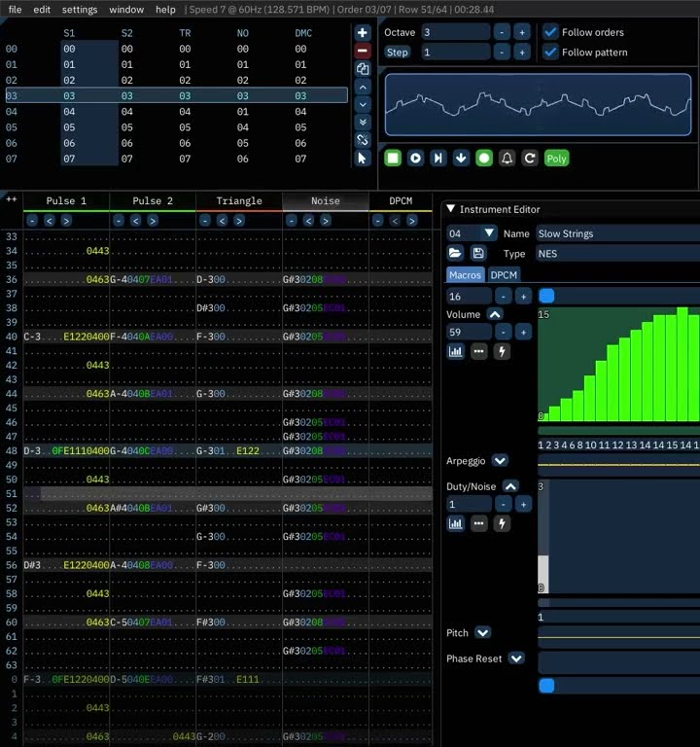This screenshot has height=747, width=700.
Task: Start song playback
Action: click(x=415, y=159)
